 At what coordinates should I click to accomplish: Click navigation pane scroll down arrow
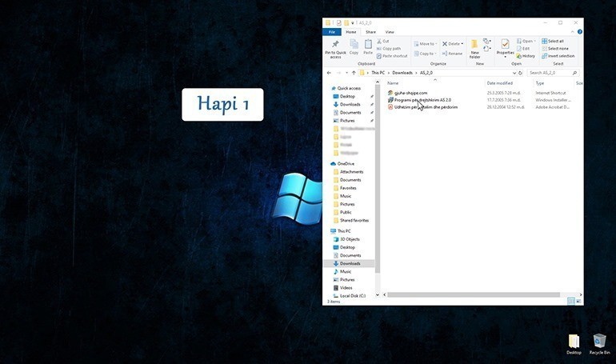(378, 294)
